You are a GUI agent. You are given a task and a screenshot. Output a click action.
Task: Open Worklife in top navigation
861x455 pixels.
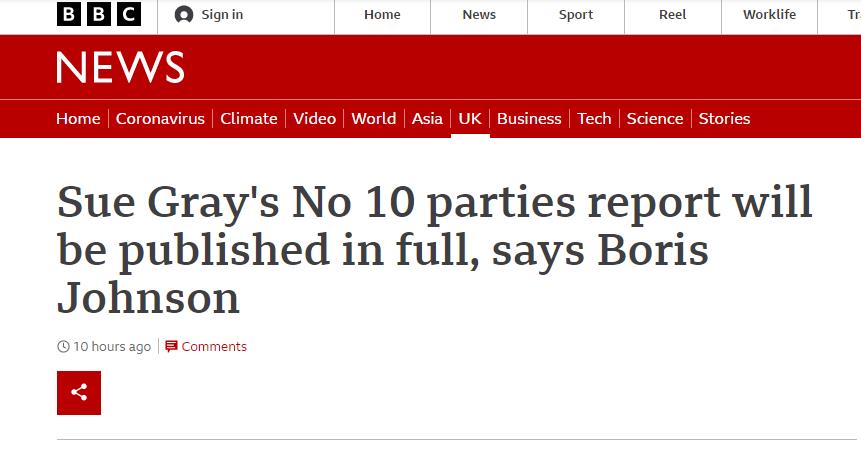[x=769, y=15]
